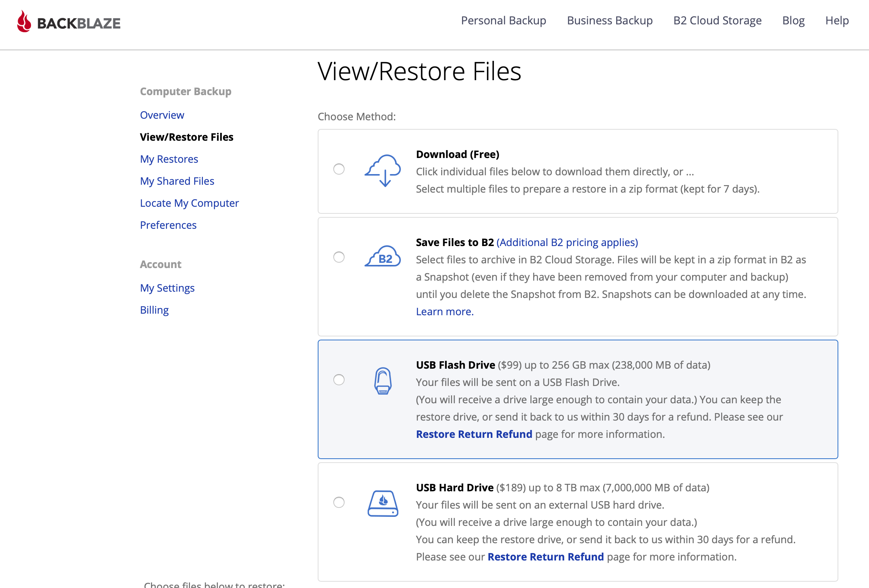Open Locate My Computer link
This screenshot has height=588, width=869.
189,203
